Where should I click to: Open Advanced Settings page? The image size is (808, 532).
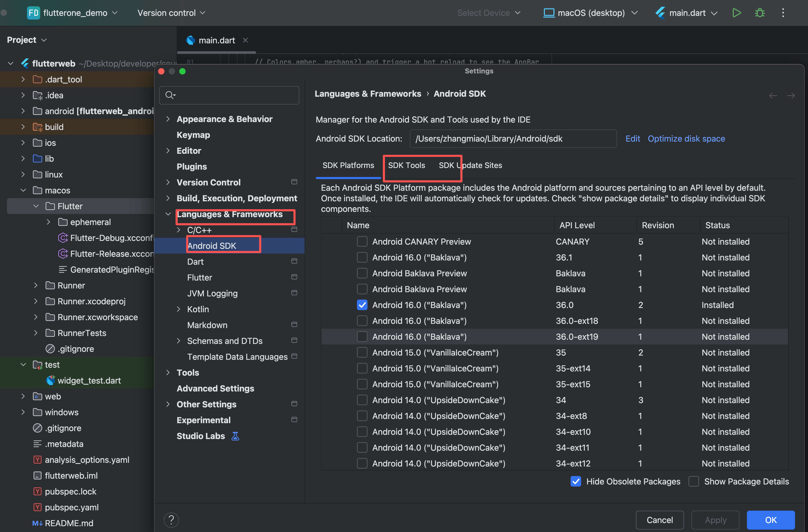215,389
